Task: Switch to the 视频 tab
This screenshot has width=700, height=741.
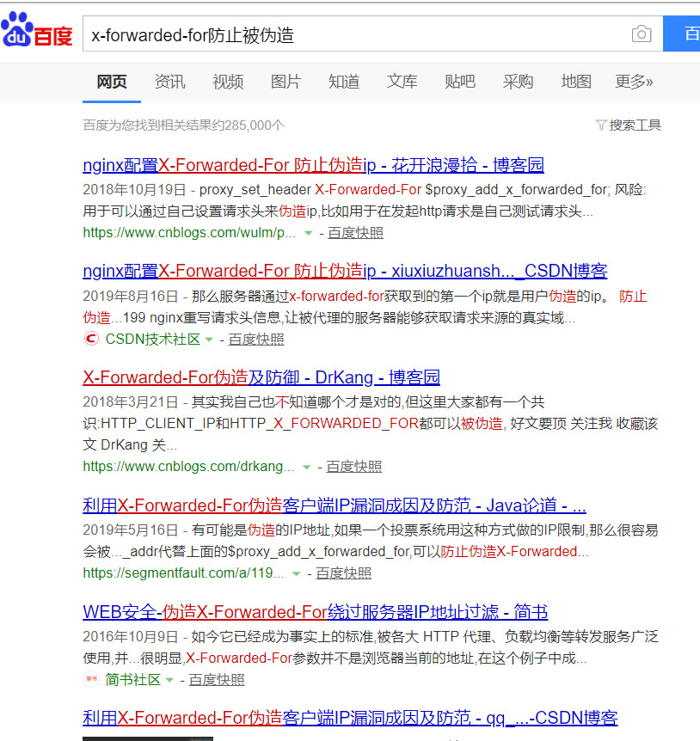Action: pos(228,82)
